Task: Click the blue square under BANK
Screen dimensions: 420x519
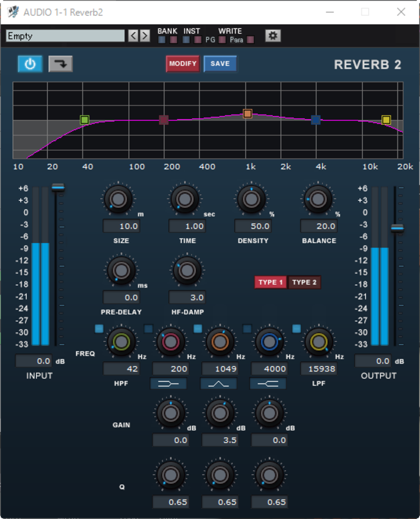Action: coord(162,40)
